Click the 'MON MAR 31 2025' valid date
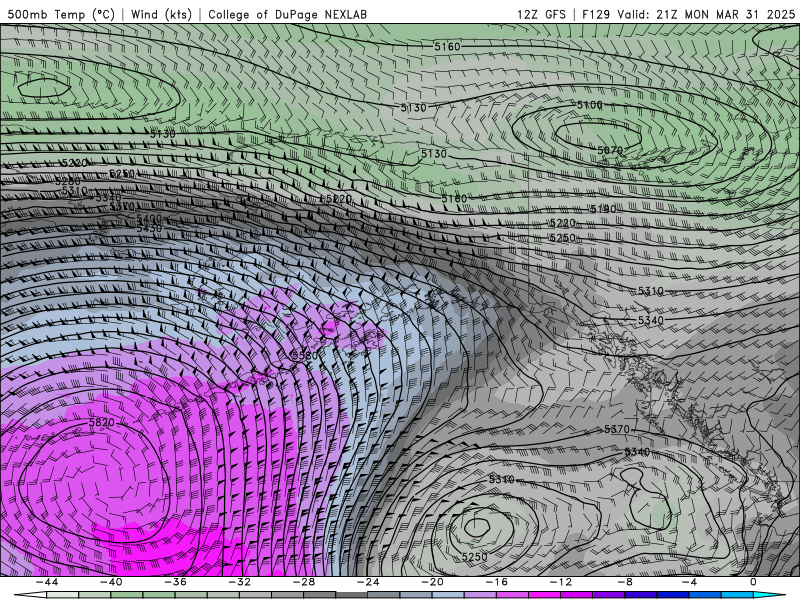This screenshot has width=800, height=600. (740, 14)
